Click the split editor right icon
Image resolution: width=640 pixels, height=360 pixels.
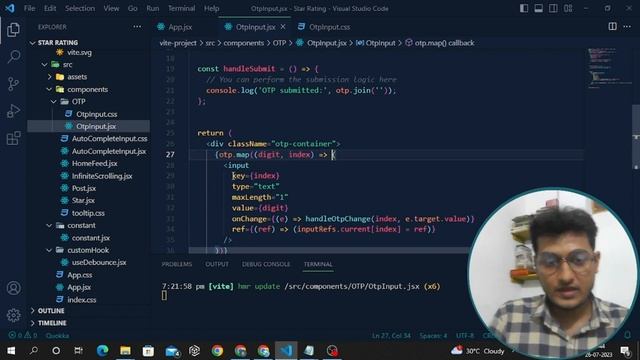click(612, 27)
